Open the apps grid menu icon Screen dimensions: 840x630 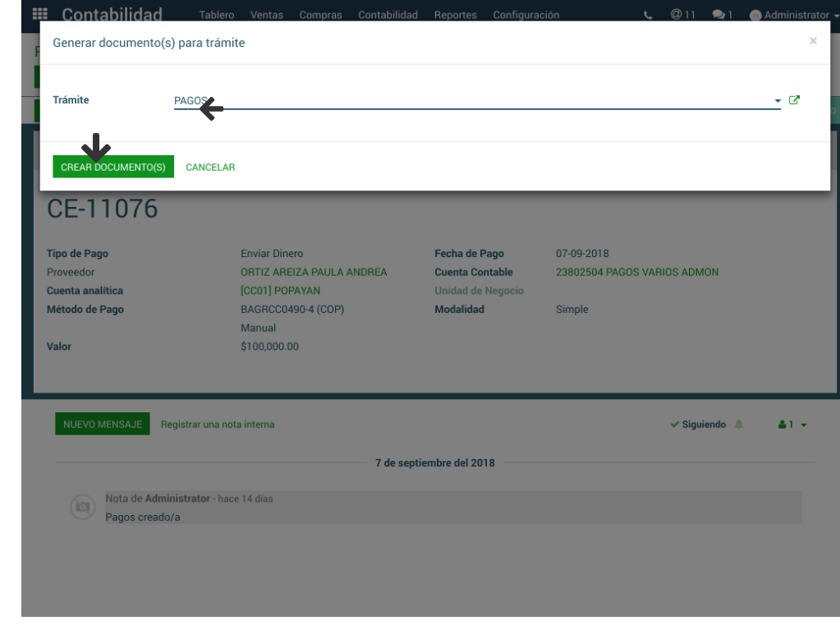point(39,14)
